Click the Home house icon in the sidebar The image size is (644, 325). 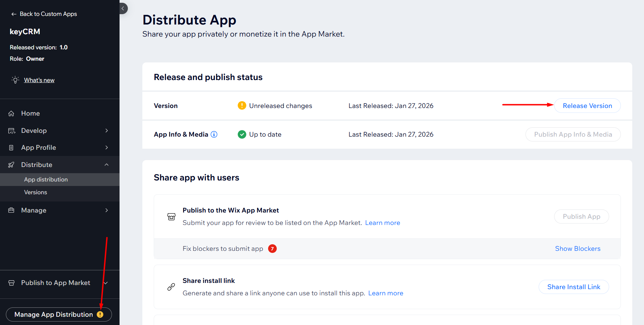coord(11,114)
